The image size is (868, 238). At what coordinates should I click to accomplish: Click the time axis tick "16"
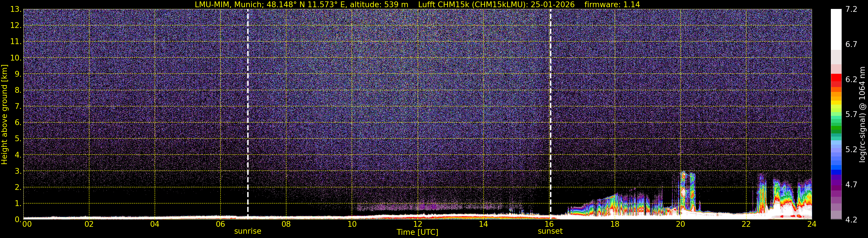(549, 224)
